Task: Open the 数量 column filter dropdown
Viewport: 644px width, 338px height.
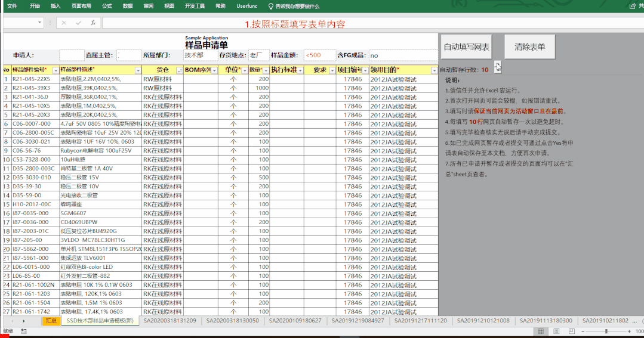Action: point(266,70)
